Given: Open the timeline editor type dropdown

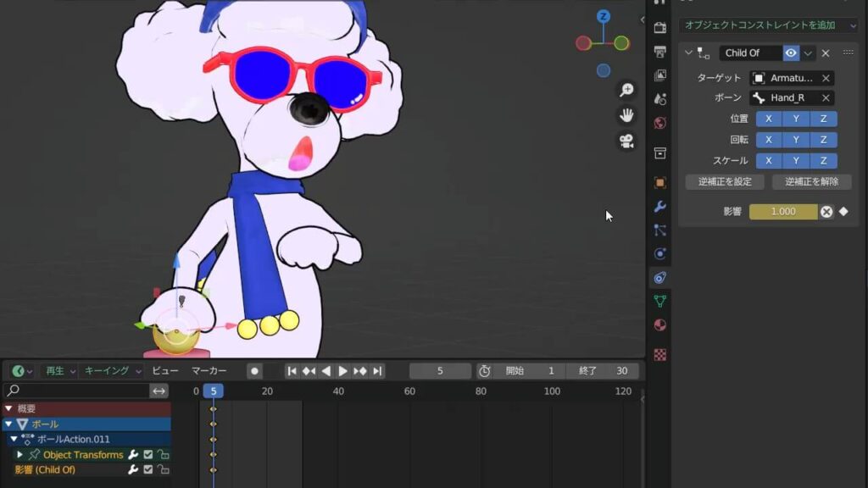Looking at the screenshot, I should point(21,371).
